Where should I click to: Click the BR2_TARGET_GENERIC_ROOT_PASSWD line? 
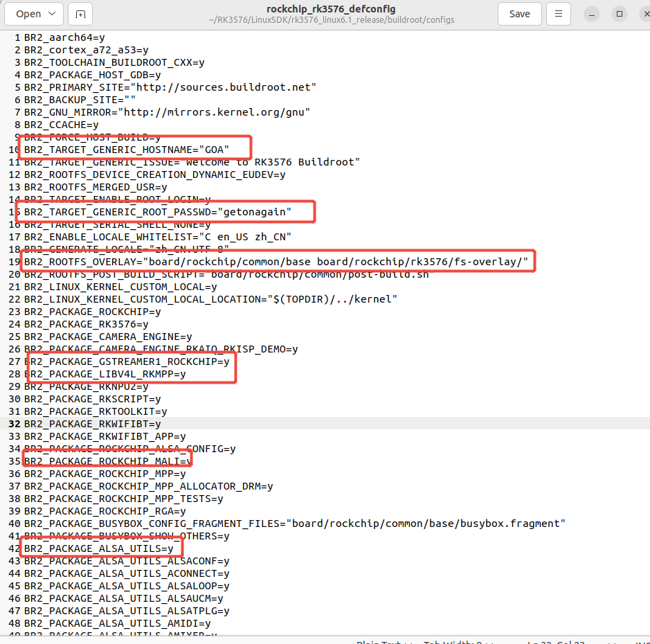click(158, 212)
